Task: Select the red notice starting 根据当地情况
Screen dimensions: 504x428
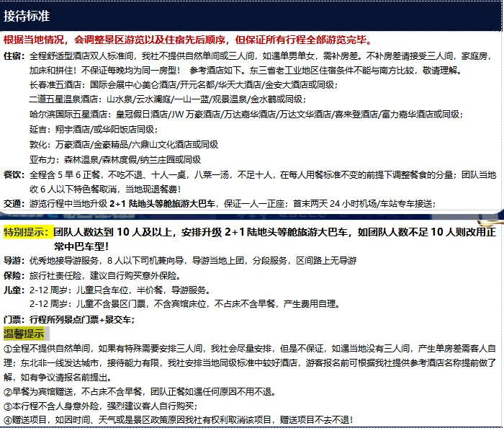Action: click(x=188, y=40)
